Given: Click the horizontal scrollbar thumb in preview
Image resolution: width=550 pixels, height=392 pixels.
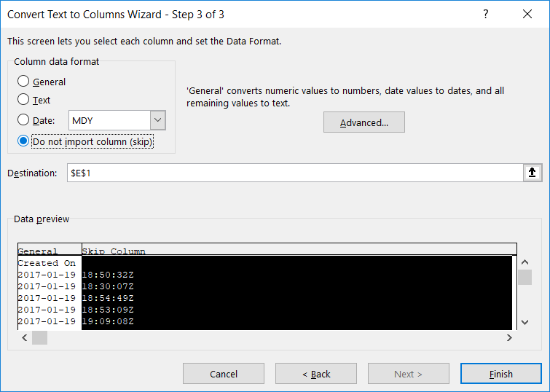Looking at the screenshot, I should [39, 337].
